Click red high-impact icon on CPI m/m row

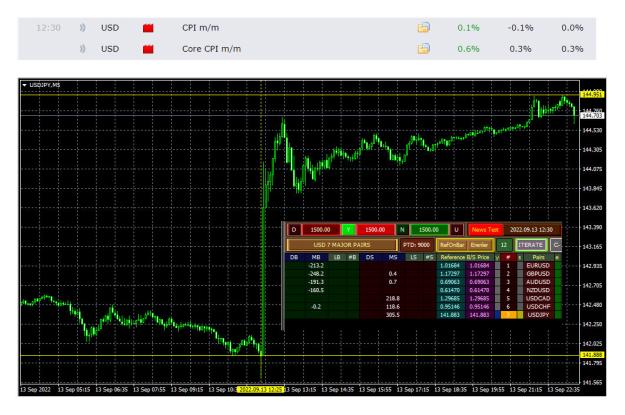click(148, 28)
